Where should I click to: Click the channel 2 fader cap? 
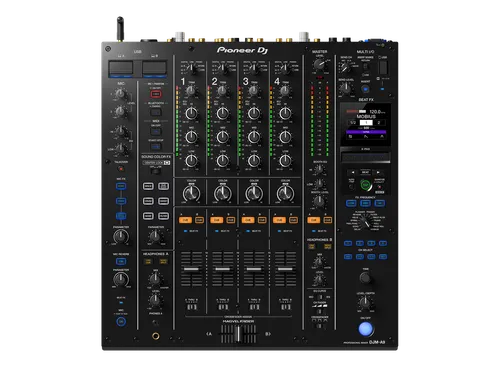tap(223, 269)
